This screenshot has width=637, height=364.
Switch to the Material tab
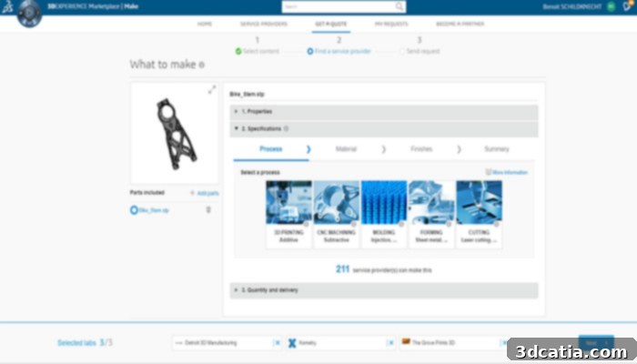(x=346, y=149)
